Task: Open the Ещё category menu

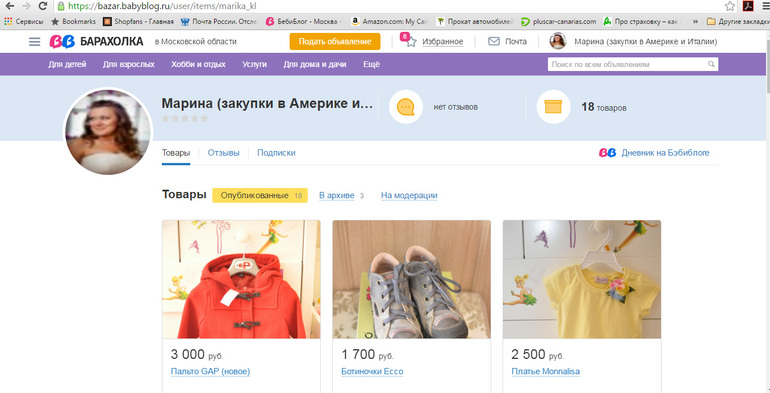Action: click(x=371, y=64)
